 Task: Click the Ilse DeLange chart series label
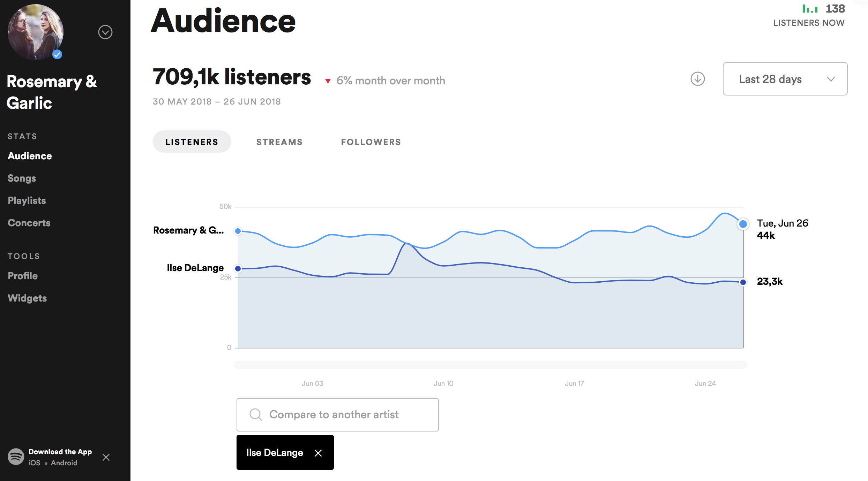195,268
